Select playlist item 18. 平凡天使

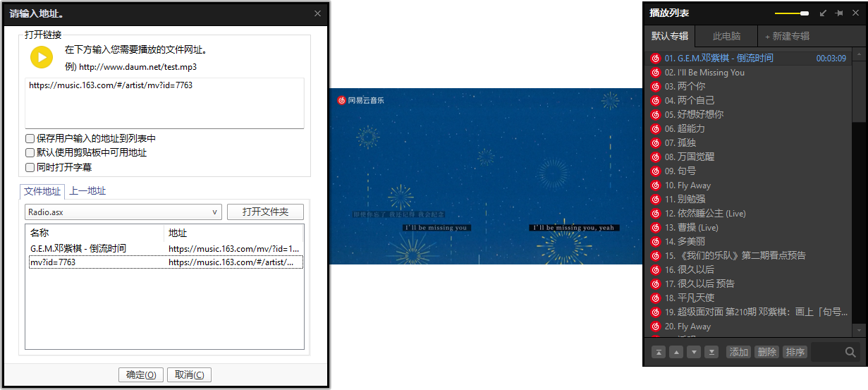point(749,298)
